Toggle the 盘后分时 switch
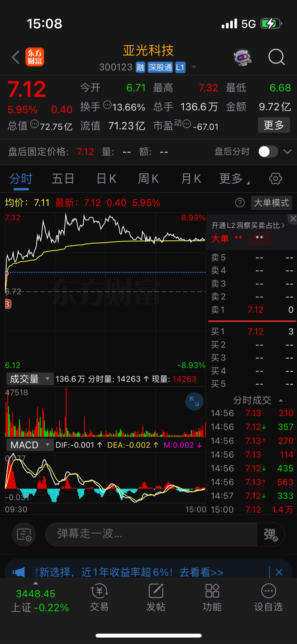The height and width of the screenshot is (644, 297). tap(268, 151)
